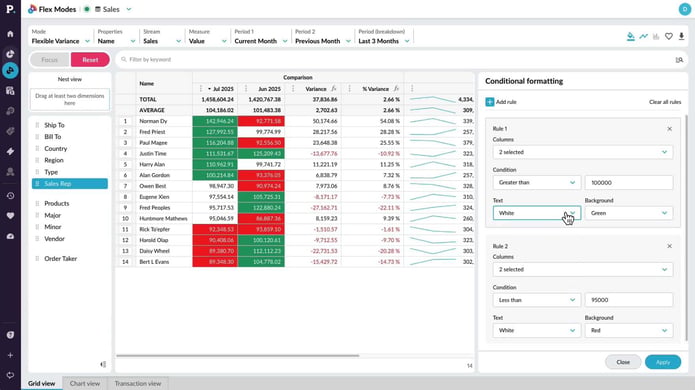Toggle the sparkline trend icon in toolbar
This screenshot has width=695, height=390.
(643, 36)
